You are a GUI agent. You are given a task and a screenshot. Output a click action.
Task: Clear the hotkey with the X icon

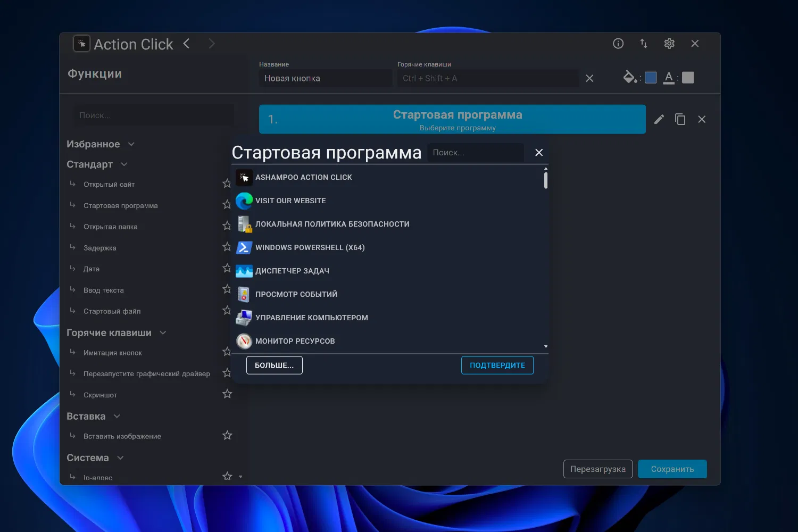(x=589, y=78)
